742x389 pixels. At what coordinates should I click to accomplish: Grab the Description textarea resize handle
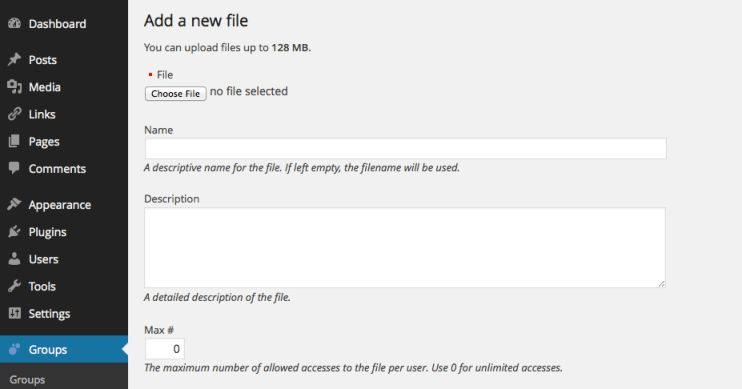click(x=661, y=283)
